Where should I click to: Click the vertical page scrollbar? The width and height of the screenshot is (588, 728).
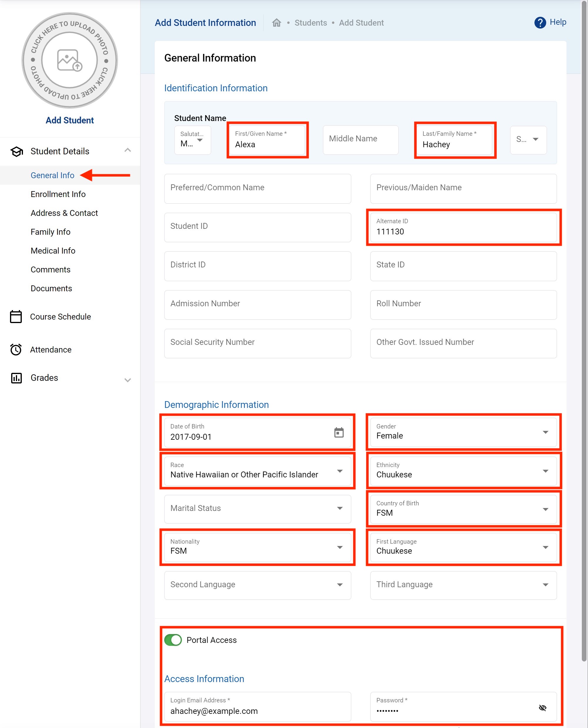584,339
